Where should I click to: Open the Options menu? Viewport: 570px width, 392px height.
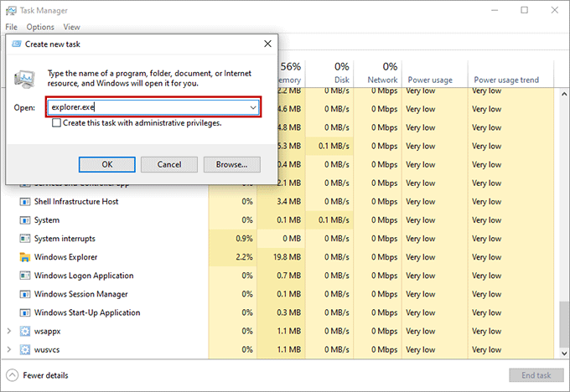pyautogui.click(x=40, y=28)
